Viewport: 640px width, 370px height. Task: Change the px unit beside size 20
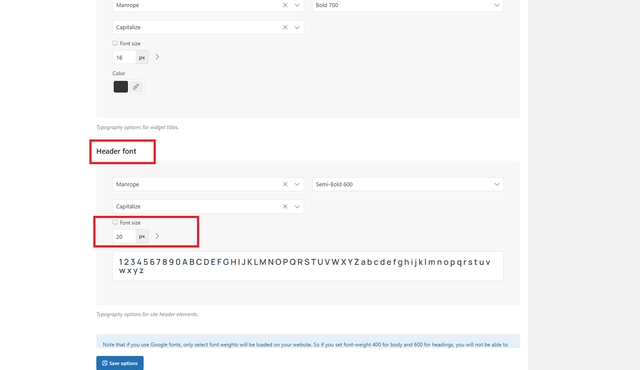pos(142,237)
